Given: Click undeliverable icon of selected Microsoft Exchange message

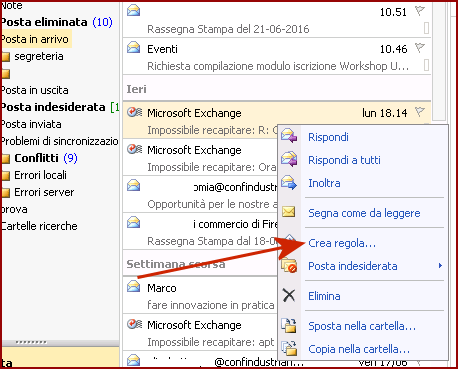Looking at the screenshot, I should click(x=135, y=112).
